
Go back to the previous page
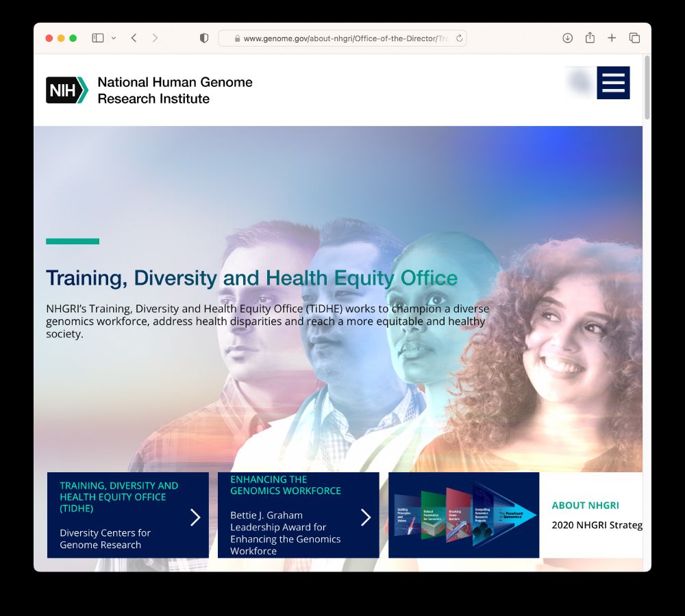134,38
